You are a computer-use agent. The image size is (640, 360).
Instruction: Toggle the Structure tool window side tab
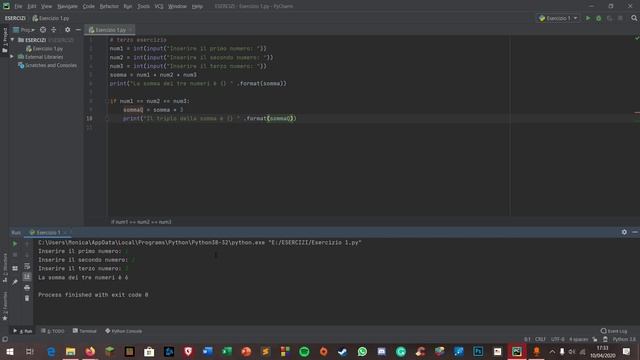(x=4, y=267)
